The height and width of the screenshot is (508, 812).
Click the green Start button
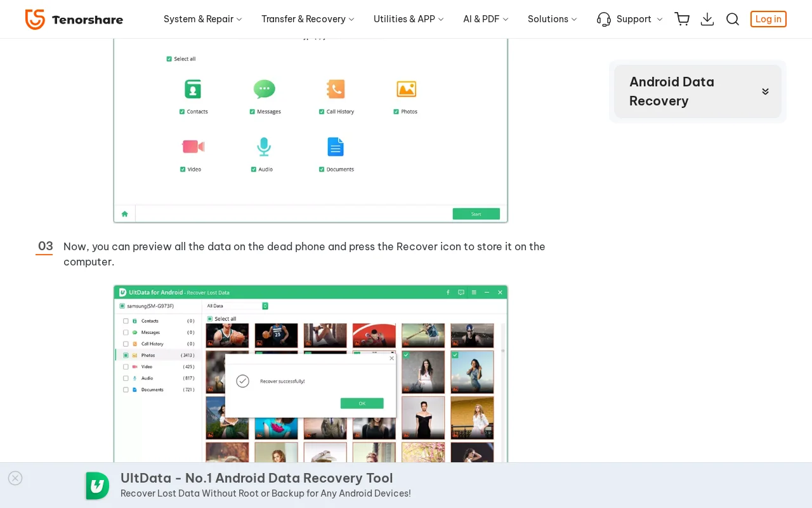pos(476,214)
